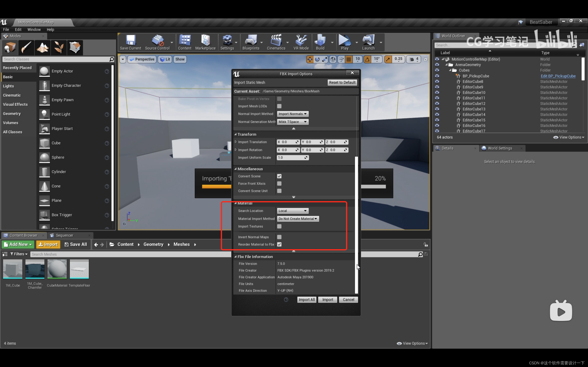The height and width of the screenshot is (367, 588).
Task: Select the Paint mode brush icon
Action: pyautogui.click(x=26, y=47)
